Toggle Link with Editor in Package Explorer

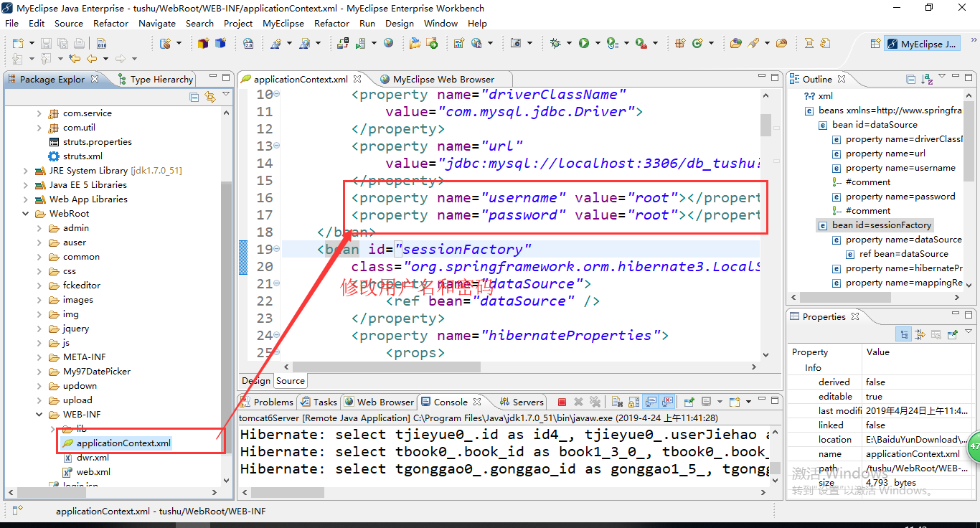tap(210, 97)
